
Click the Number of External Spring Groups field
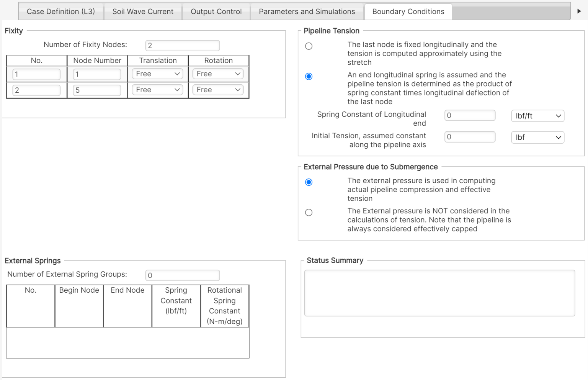tap(183, 275)
